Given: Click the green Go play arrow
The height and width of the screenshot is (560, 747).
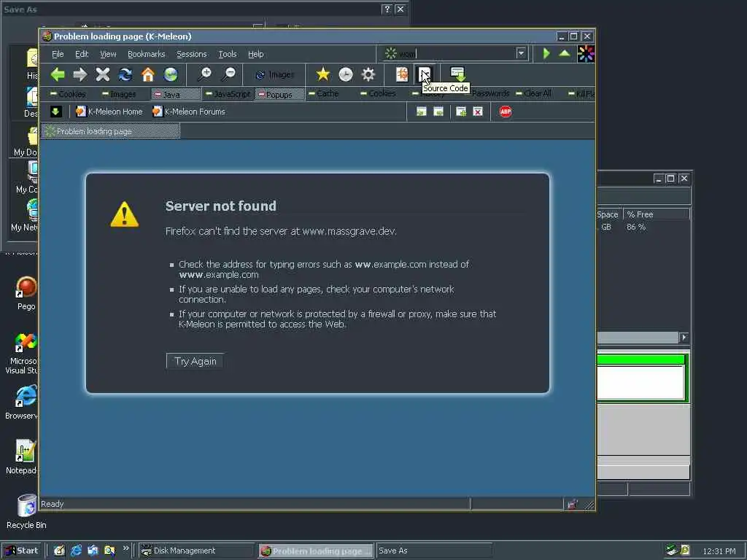Looking at the screenshot, I should tap(546, 54).
